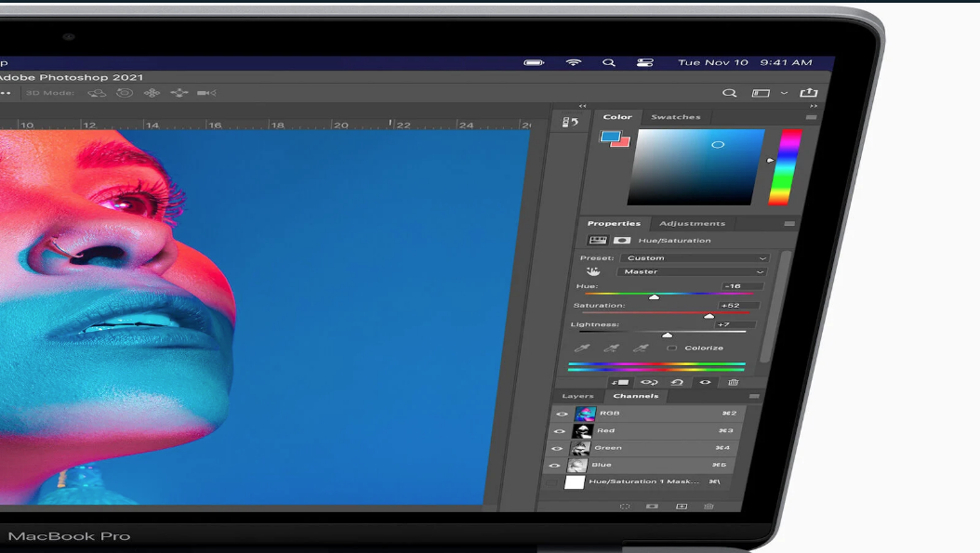The width and height of the screenshot is (980, 553).
Task: Enable the Colorize checkbox
Action: pyautogui.click(x=672, y=348)
